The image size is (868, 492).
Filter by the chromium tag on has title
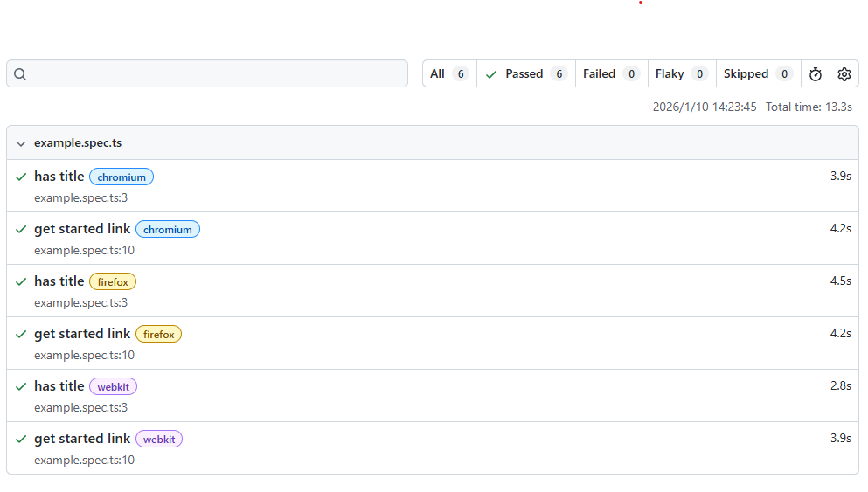pos(122,177)
